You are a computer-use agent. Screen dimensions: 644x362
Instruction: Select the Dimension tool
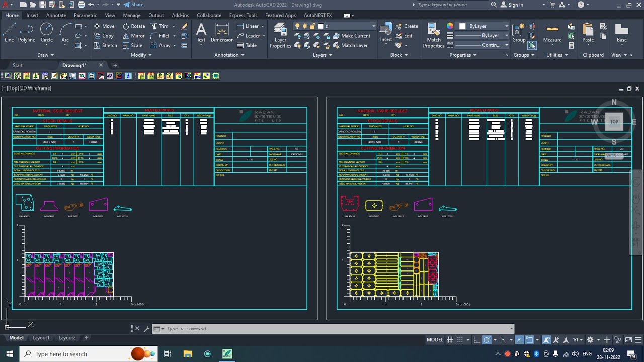[222, 33]
